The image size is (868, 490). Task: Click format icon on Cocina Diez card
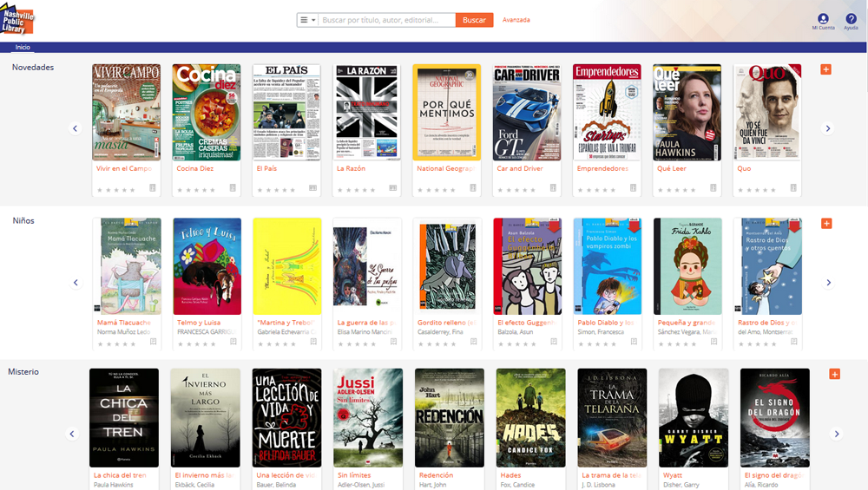click(x=233, y=188)
